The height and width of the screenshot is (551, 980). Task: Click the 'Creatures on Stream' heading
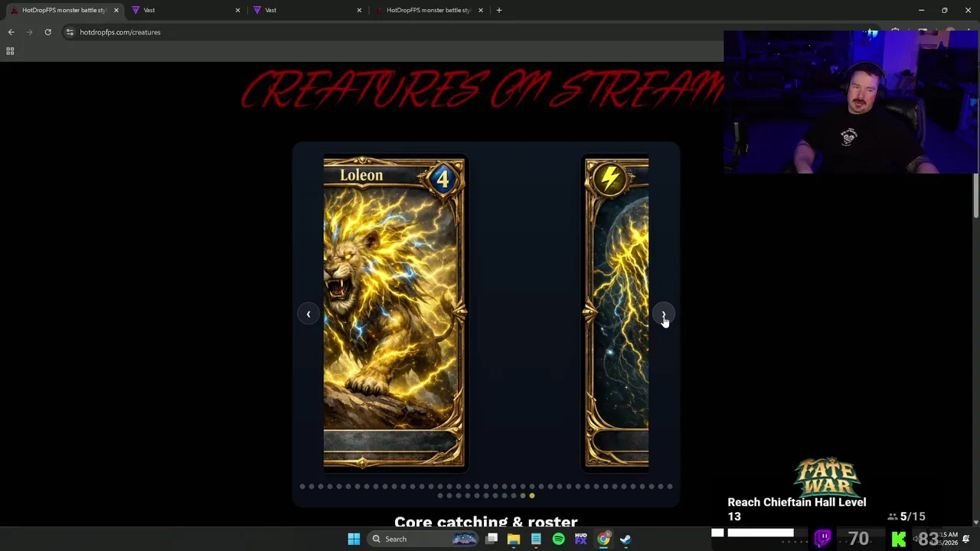482,90
